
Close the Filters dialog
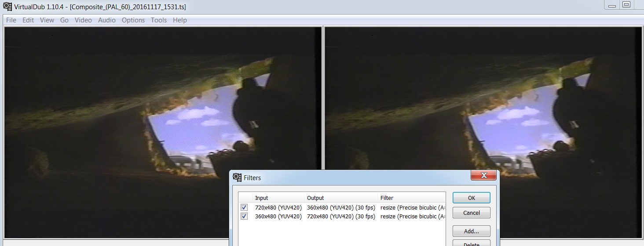click(x=483, y=175)
